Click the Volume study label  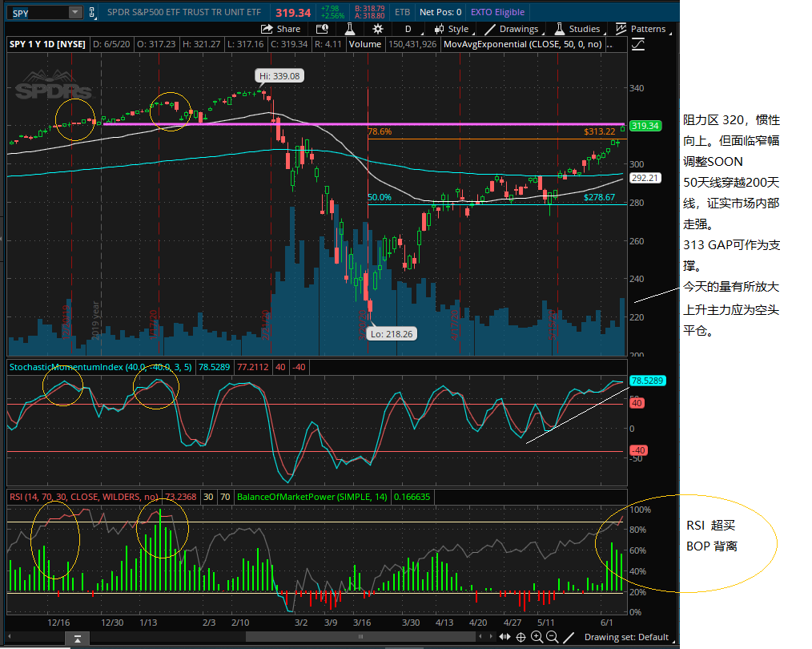pos(365,45)
